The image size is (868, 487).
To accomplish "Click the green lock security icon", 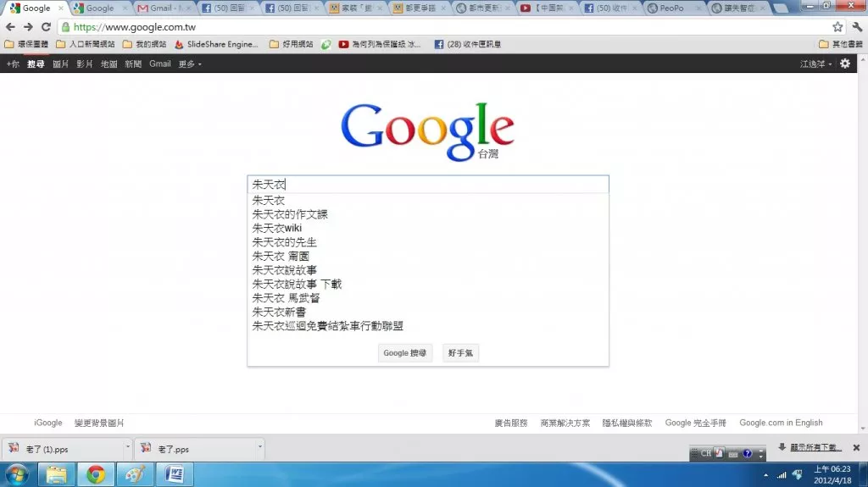I will 65,26.
